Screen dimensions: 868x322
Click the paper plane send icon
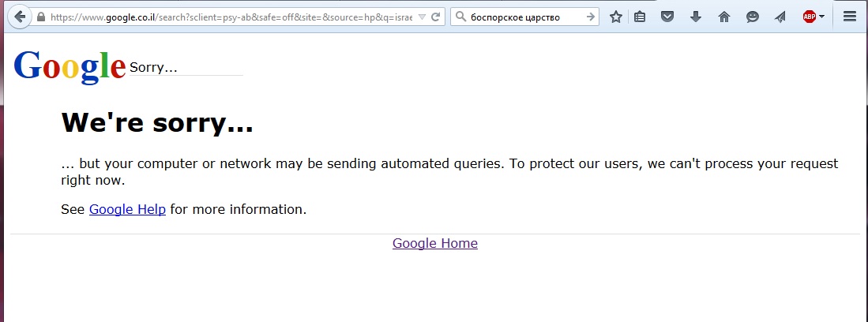pos(780,17)
